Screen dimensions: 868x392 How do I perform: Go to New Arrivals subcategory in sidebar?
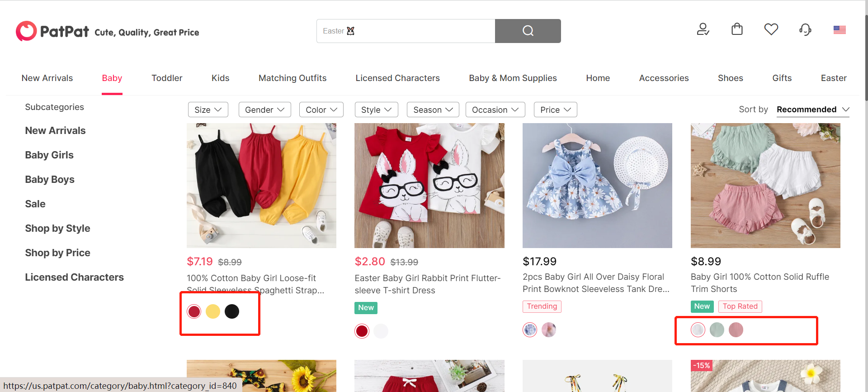(55, 130)
